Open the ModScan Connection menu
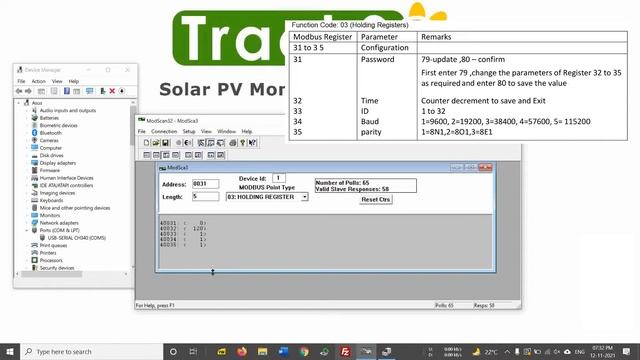The image size is (640, 360). 164,131
